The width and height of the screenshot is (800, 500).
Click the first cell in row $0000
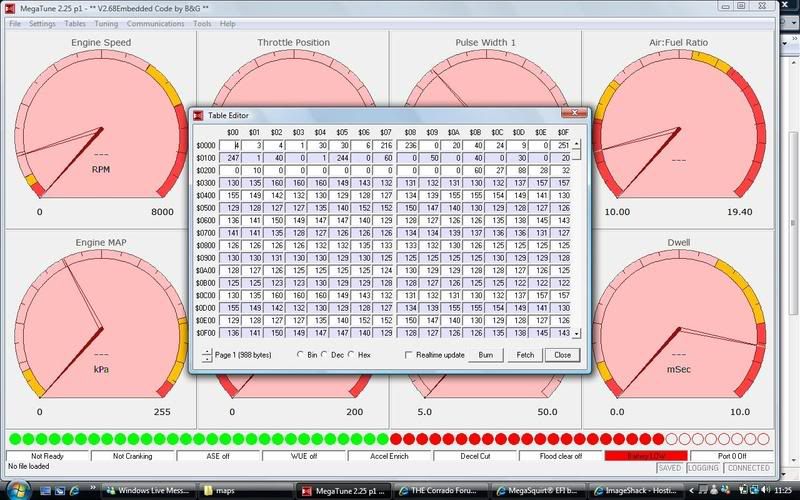(x=232, y=145)
